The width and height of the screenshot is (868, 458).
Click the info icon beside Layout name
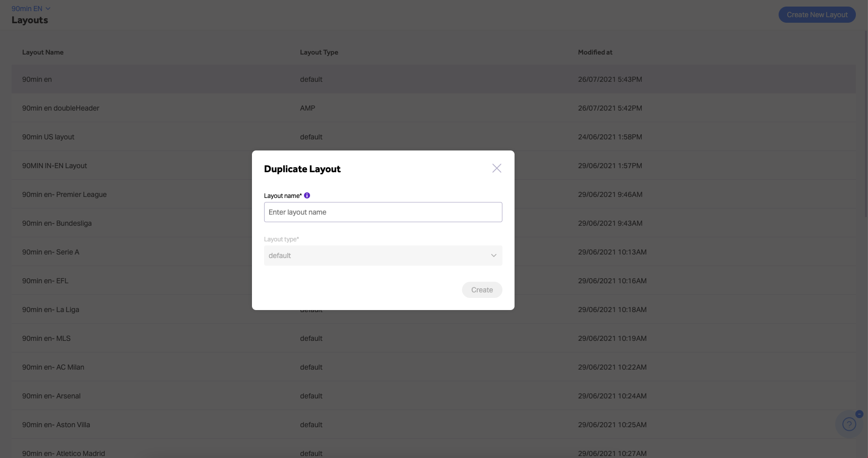[x=307, y=195]
